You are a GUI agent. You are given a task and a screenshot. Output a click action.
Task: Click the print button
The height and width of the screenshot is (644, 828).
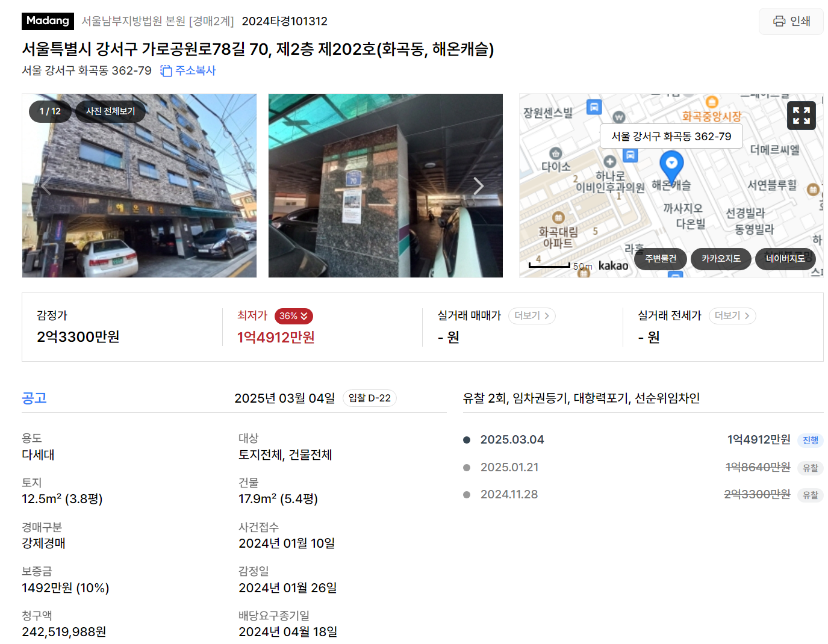click(791, 21)
